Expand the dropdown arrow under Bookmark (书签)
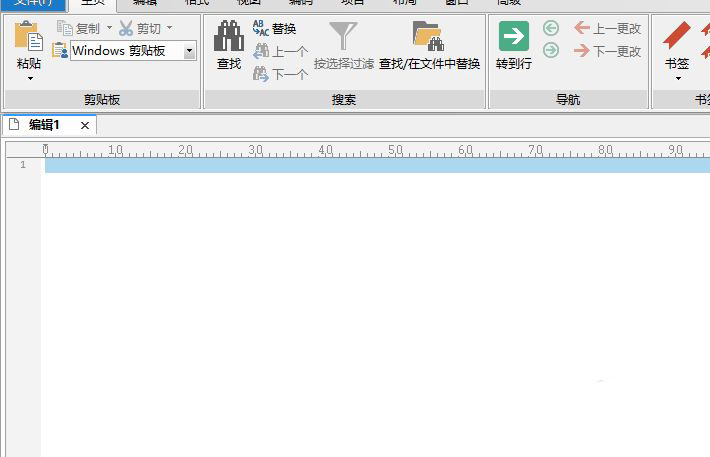710x457 pixels. tap(677, 78)
